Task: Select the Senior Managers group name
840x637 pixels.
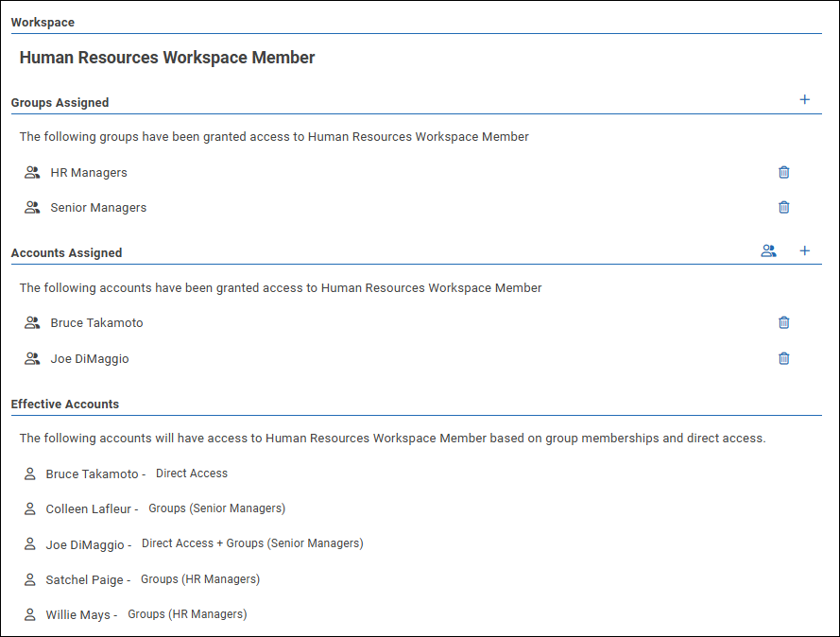Action: tap(98, 208)
